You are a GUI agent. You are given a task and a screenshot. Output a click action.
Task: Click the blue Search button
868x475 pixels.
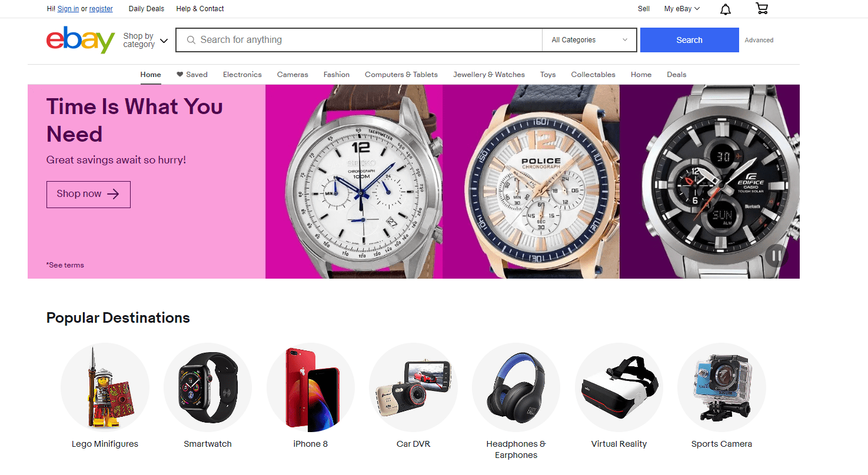690,40
